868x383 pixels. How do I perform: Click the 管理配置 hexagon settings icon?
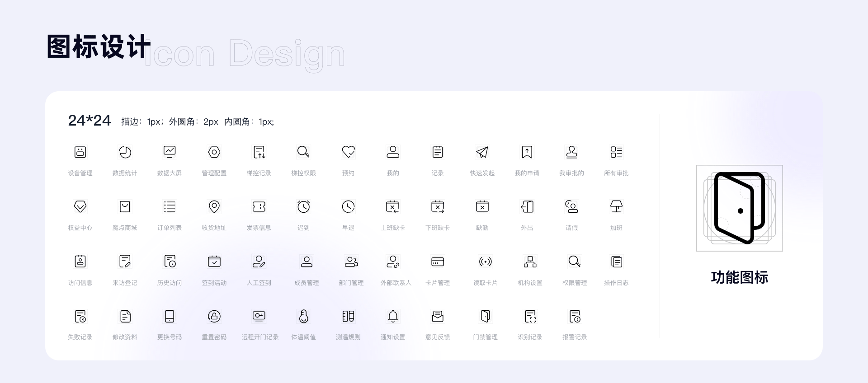[214, 152]
